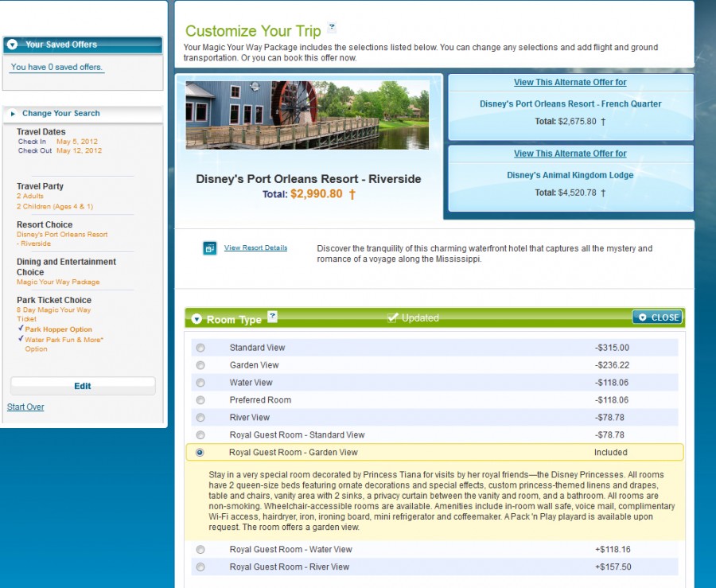Click the +$157.50 River View price
The width and height of the screenshot is (716, 588).
613,567
